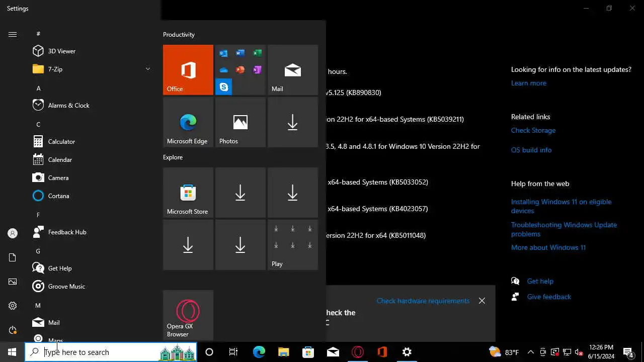Open Calculator from the app list
The width and height of the screenshot is (644, 362).
[91, 142]
